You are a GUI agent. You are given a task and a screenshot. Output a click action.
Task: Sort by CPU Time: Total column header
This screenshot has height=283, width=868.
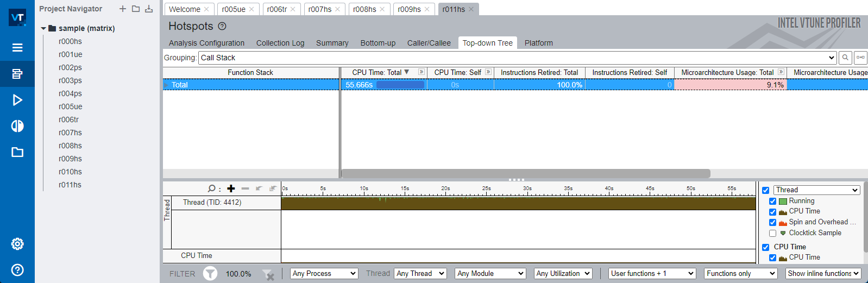click(376, 72)
